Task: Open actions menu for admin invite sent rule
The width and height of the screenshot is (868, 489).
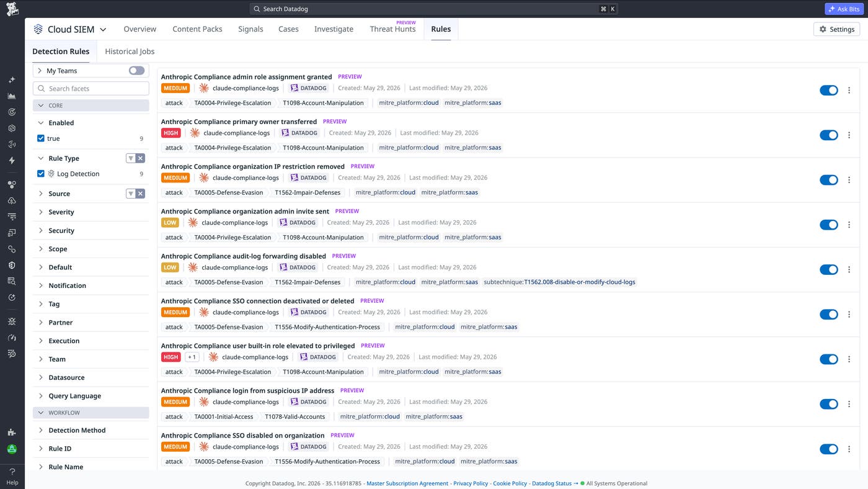Action: pos(849,225)
